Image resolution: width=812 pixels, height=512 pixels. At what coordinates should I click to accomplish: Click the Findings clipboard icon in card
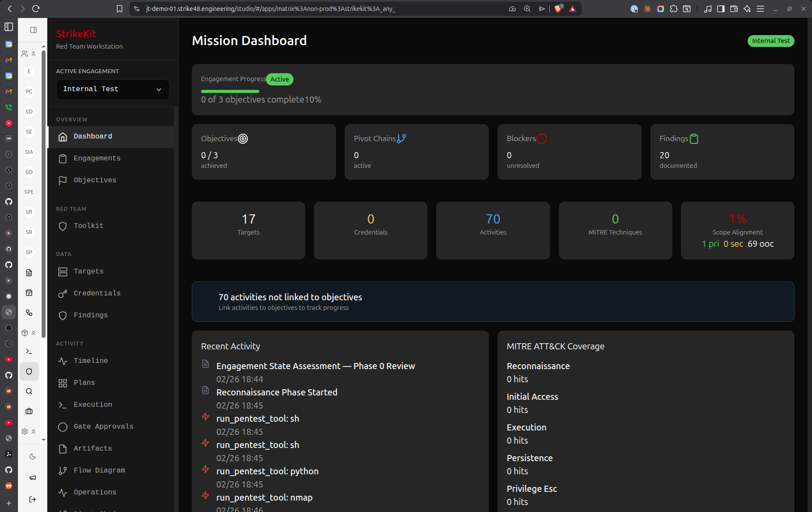pos(694,139)
